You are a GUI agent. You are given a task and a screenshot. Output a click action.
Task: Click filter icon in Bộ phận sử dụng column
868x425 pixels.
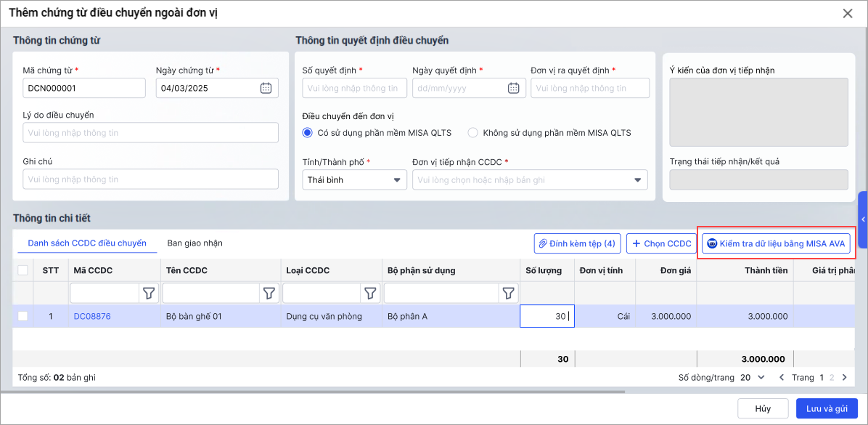(509, 293)
